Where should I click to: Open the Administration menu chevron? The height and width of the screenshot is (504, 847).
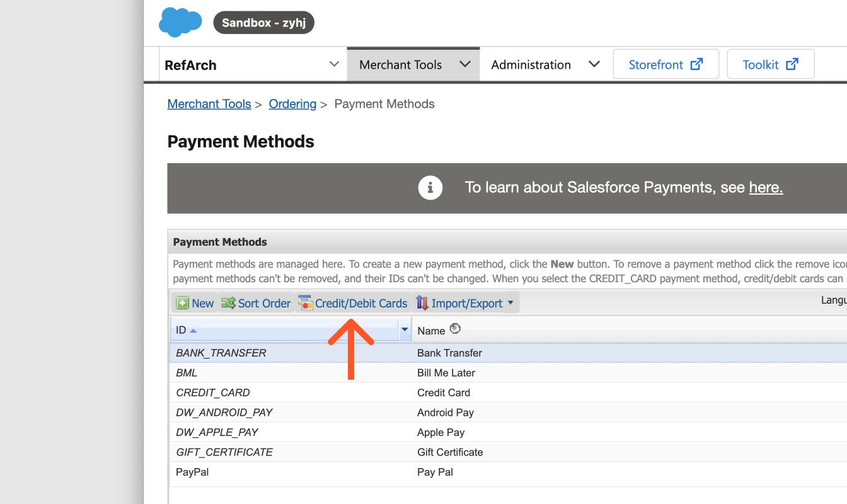(x=594, y=64)
